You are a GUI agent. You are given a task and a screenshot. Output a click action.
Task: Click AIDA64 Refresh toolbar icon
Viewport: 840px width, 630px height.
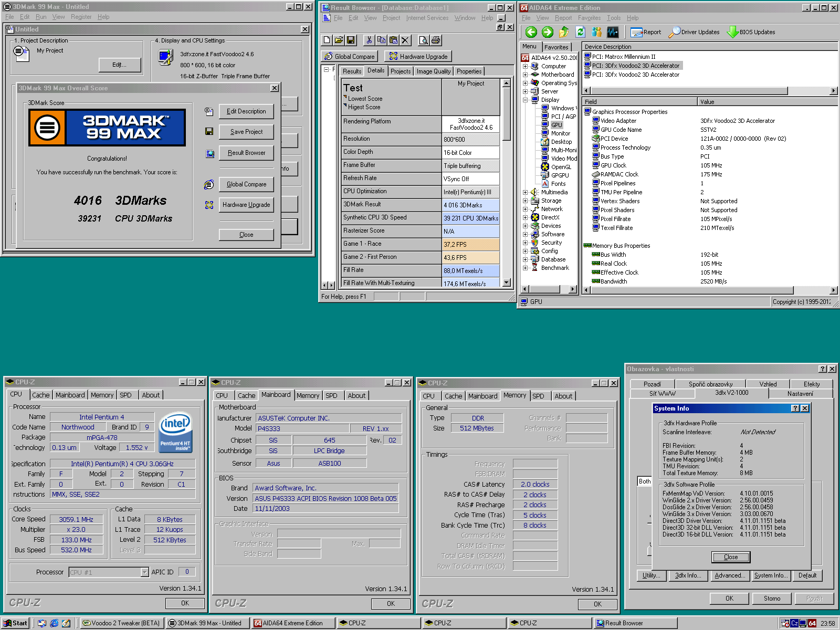(580, 32)
